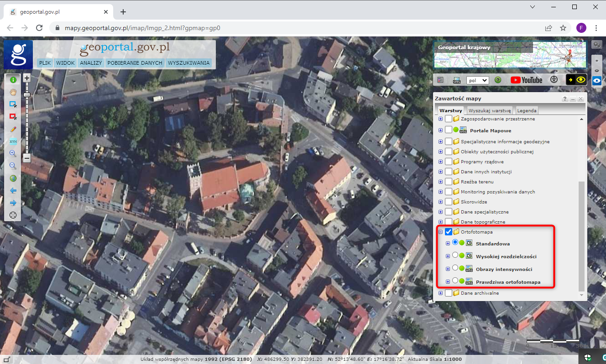Click the Geoportal krajowy overview map
Screen dimensions: 606x364
click(x=510, y=55)
